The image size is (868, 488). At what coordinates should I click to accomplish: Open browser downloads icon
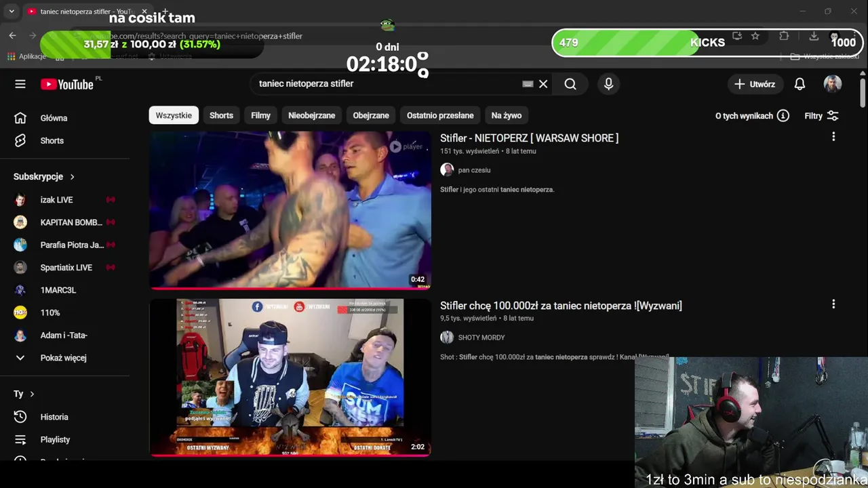(814, 36)
